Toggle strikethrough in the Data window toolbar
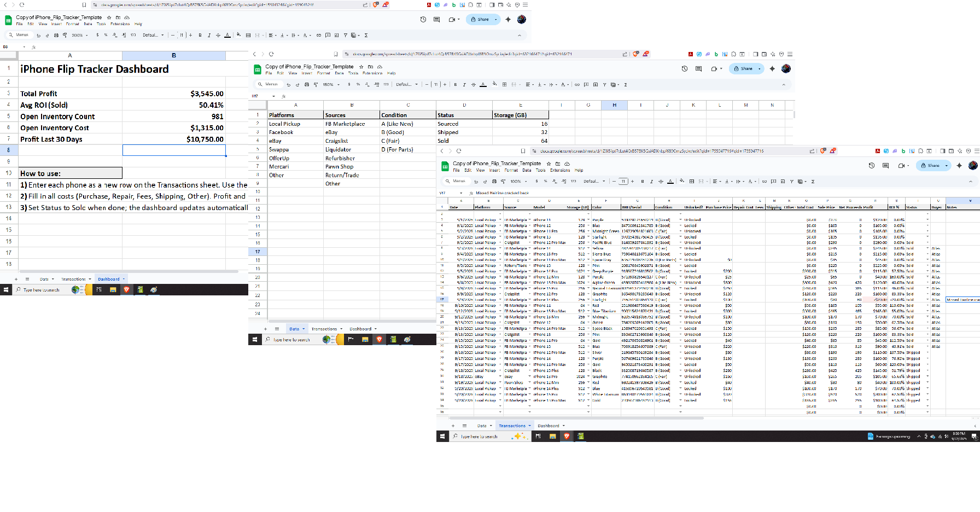This screenshot has width=980, height=512. pos(474,85)
